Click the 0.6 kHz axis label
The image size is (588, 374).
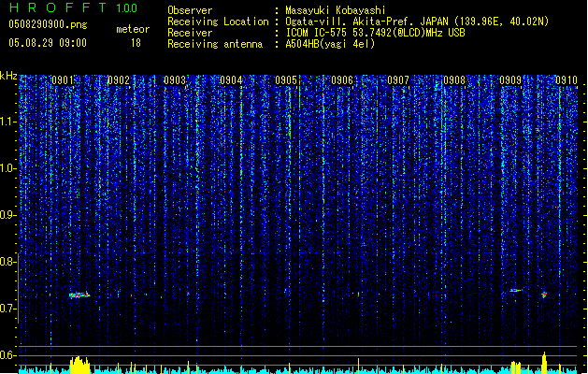pyautogui.click(x=7, y=355)
